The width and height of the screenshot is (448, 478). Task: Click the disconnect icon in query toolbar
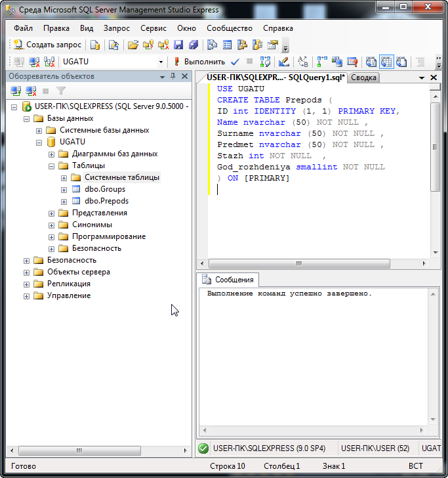click(34, 62)
